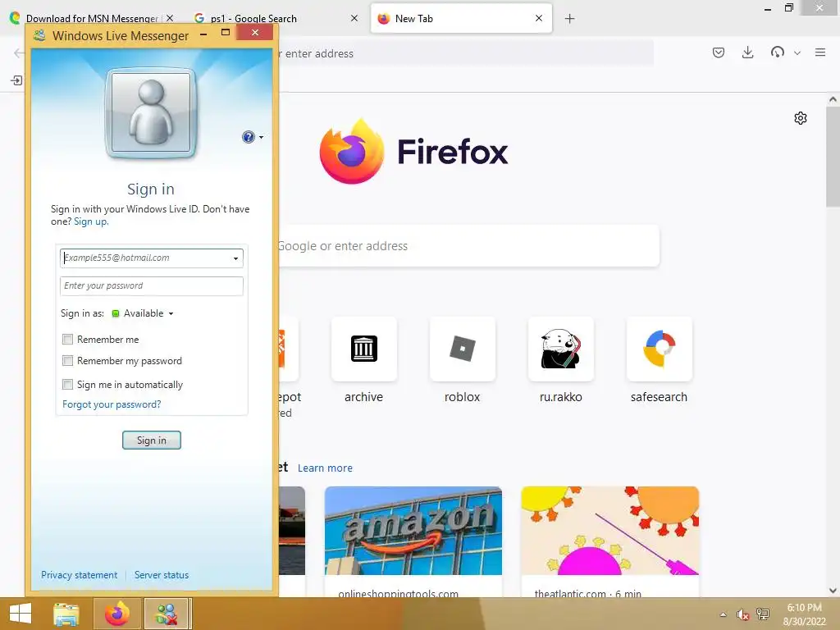Click the Learn more link
840x630 pixels.
click(325, 468)
